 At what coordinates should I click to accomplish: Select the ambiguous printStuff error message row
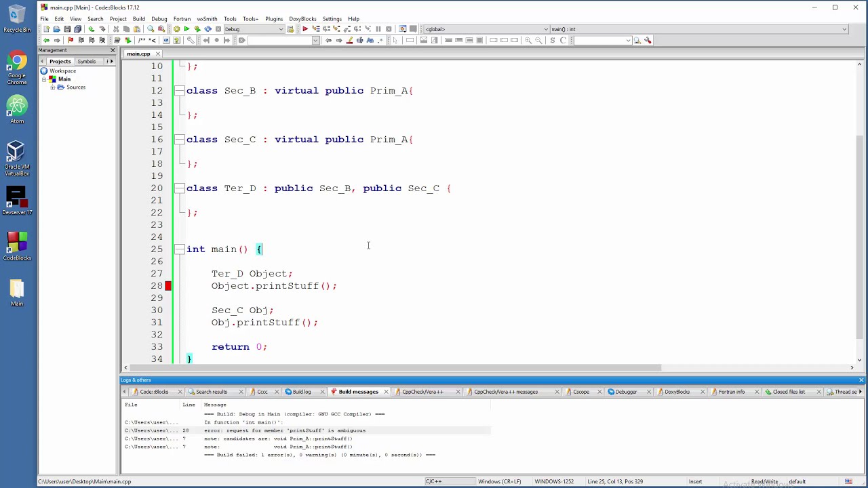(307, 430)
